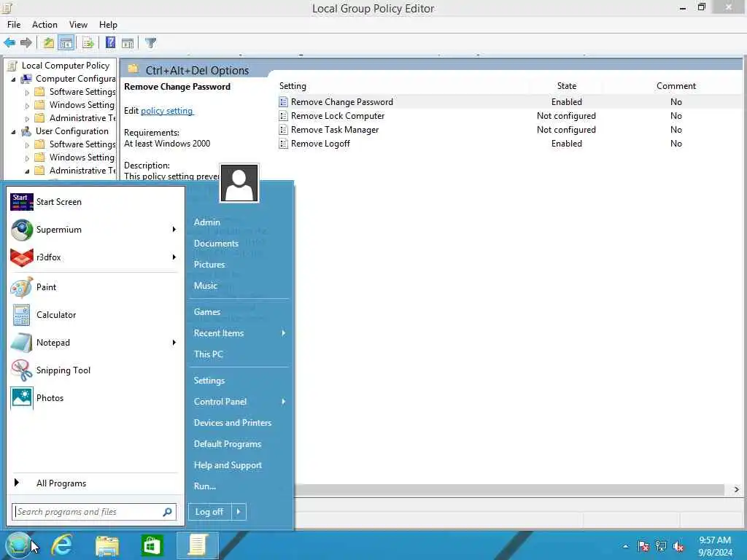Open the Action menu
This screenshot has height=560, width=747.
(x=44, y=25)
